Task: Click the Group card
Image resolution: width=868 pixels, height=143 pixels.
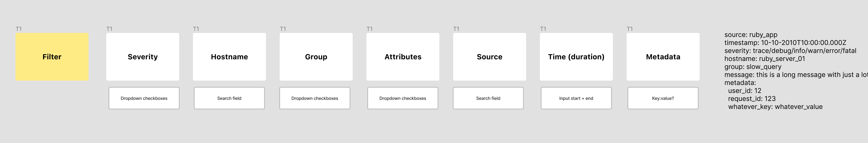Action: point(316,57)
